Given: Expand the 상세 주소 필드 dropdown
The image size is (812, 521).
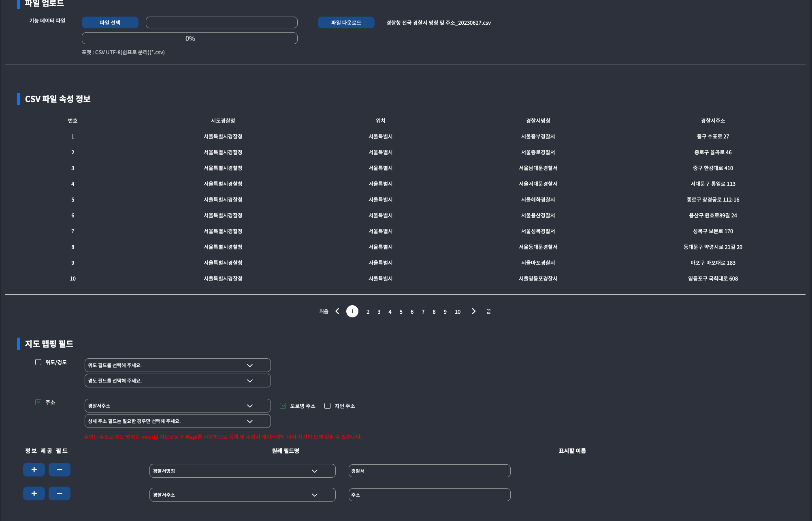Looking at the screenshot, I should pyautogui.click(x=177, y=421).
